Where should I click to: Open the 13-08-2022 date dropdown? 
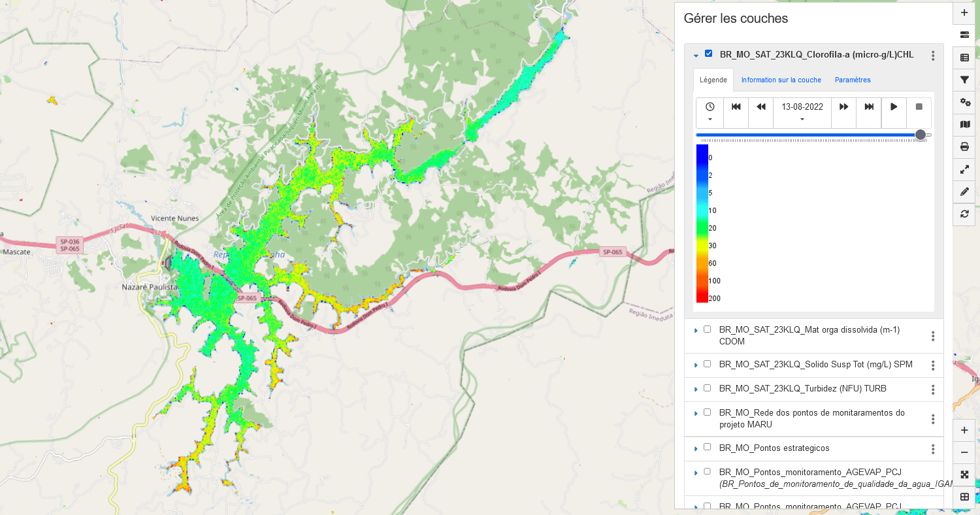click(x=802, y=112)
